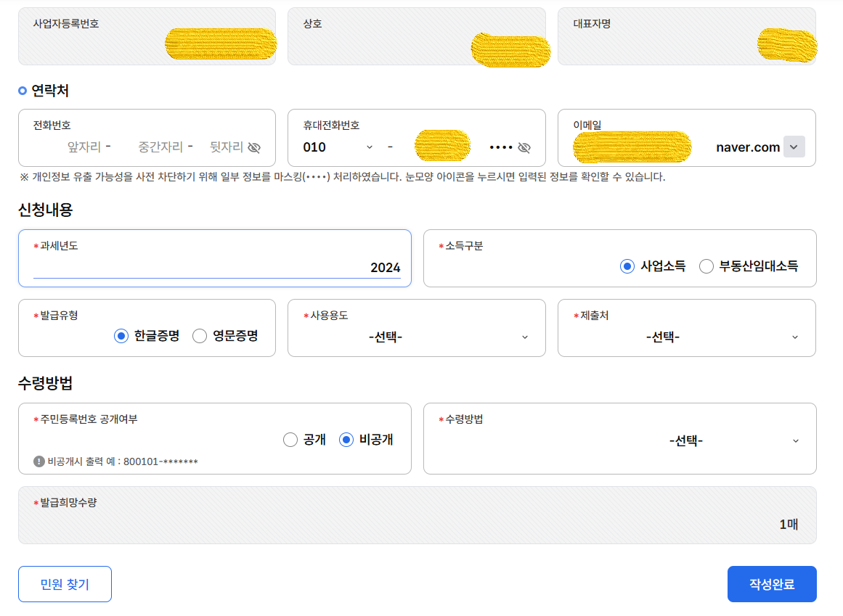The width and height of the screenshot is (843, 616).
Task: Open the 010 mobile prefix dropdown
Action: click(x=369, y=147)
